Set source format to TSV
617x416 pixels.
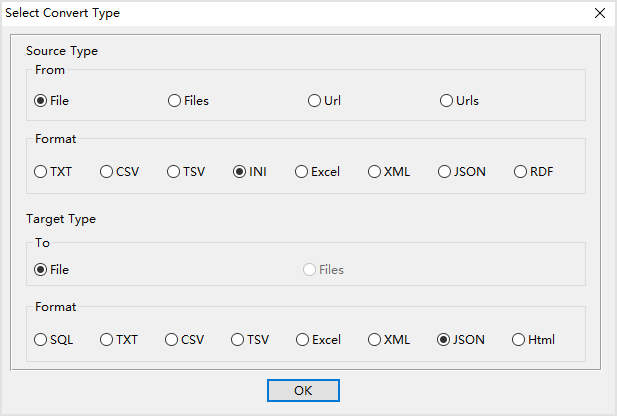click(174, 171)
